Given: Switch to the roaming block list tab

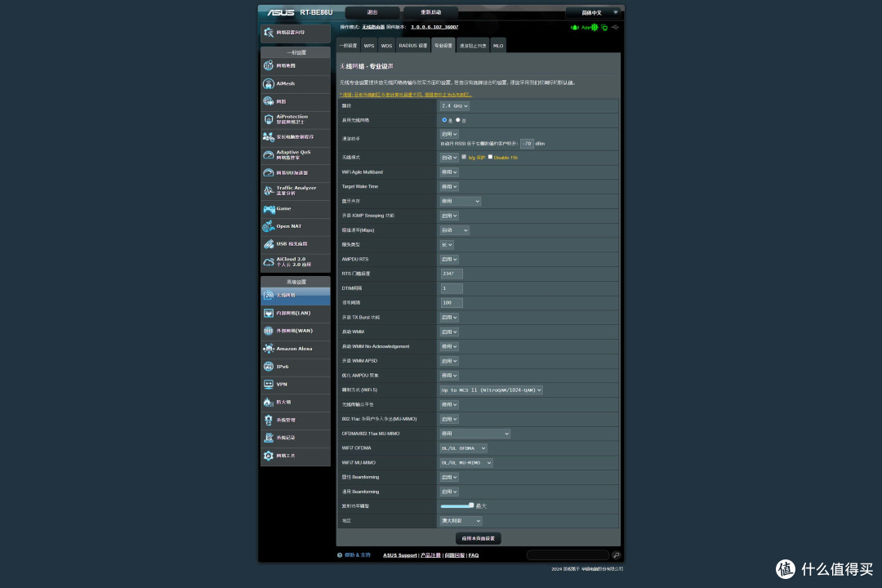Looking at the screenshot, I should [x=473, y=46].
